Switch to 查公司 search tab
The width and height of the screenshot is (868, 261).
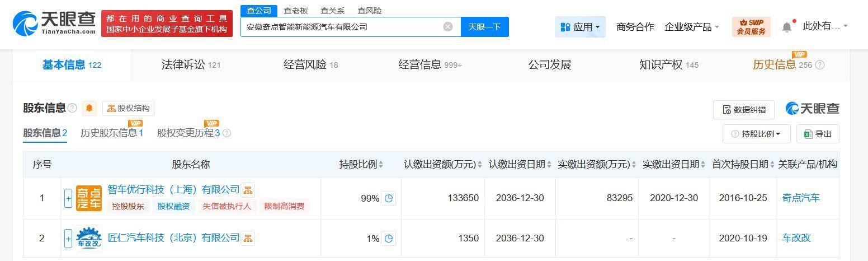click(259, 11)
